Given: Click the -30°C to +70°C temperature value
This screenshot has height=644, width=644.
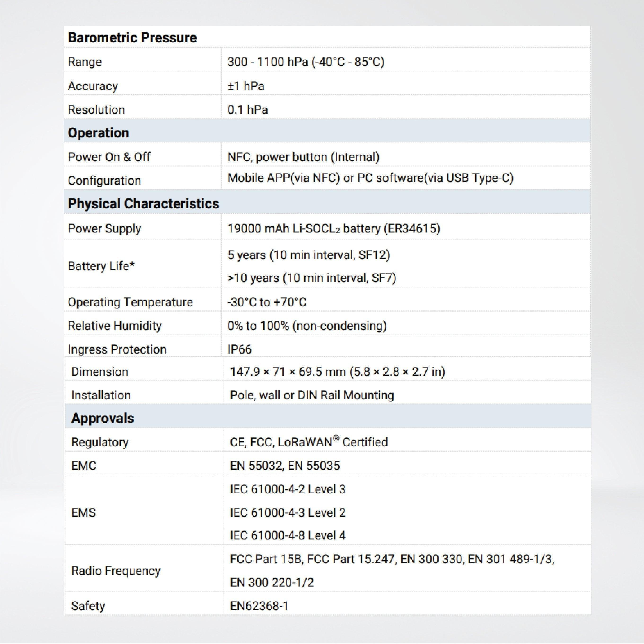Looking at the screenshot, I should point(266,302).
